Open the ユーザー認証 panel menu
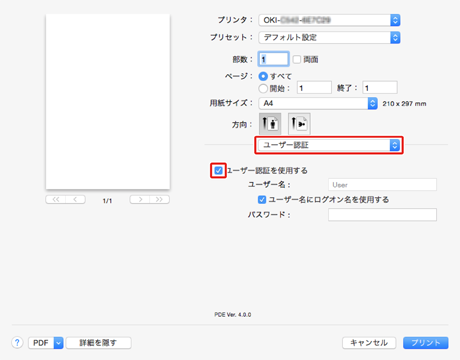The width and height of the screenshot is (460, 360). (x=329, y=145)
